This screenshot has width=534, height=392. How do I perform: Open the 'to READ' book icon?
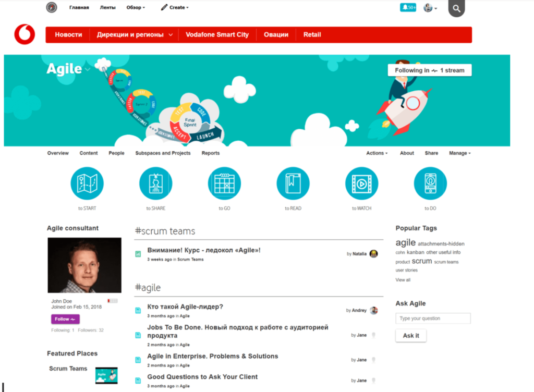(x=293, y=184)
